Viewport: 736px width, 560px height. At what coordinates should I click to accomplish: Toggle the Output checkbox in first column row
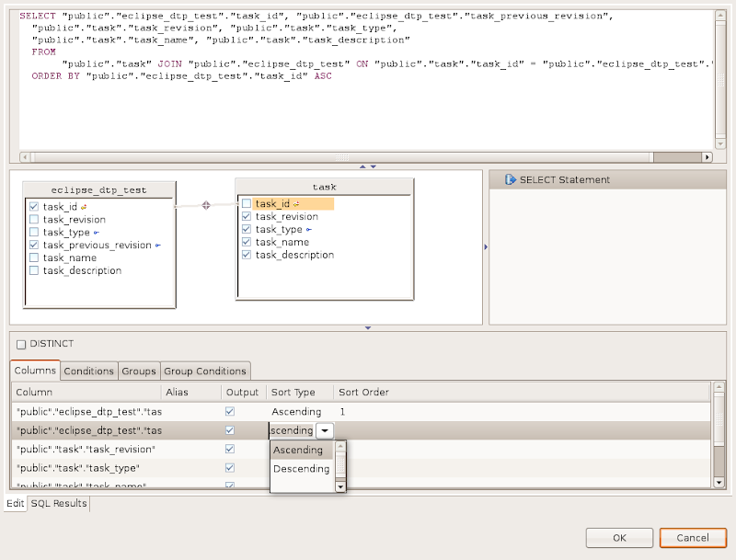click(230, 412)
